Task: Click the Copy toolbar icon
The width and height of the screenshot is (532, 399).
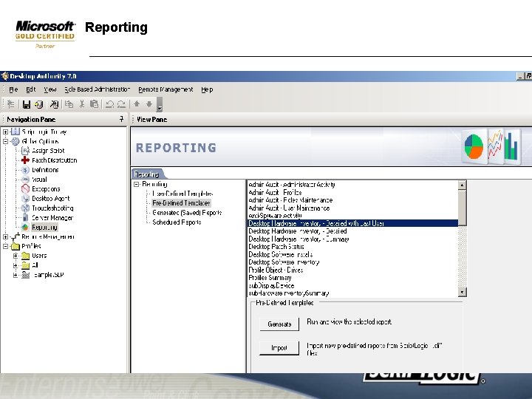Action: click(x=69, y=104)
